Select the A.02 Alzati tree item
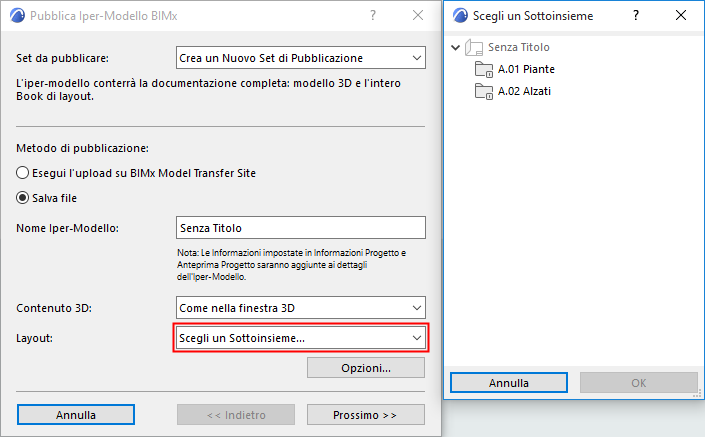705x437 pixels. pyautogui.click(x=524, y=91)
